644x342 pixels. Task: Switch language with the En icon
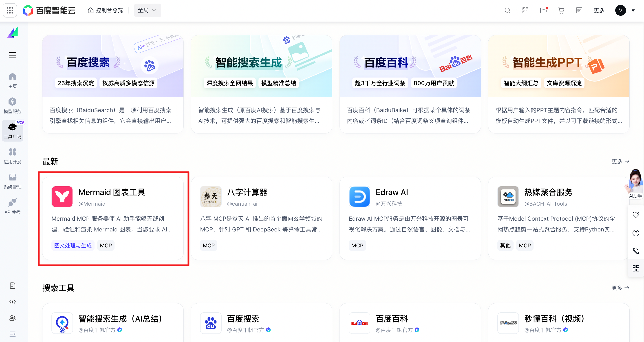579,10
